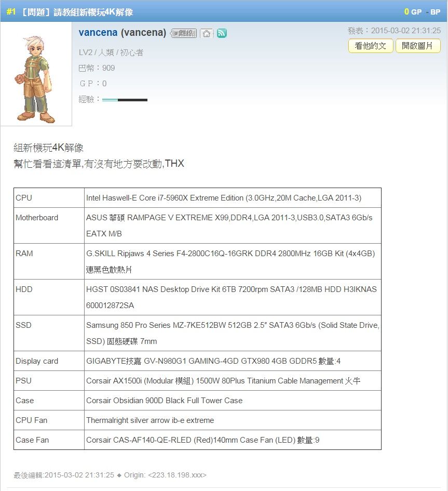
Task: Click the 開啟圖片 button
Action: click(418, 46)
